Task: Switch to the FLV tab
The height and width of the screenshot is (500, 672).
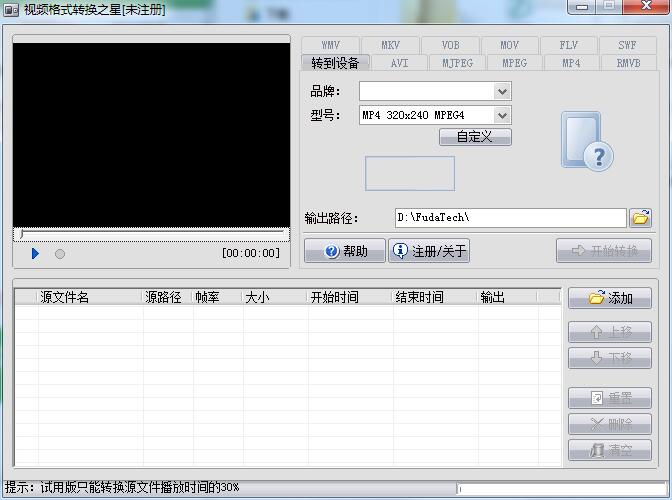Action: pyautogui.click(x=569, y=45)
